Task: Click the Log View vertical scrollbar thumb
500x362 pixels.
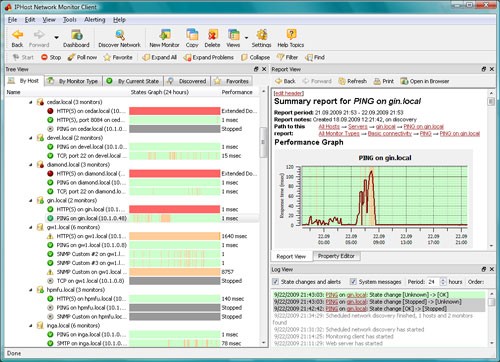Action: [x=491, y=302]
